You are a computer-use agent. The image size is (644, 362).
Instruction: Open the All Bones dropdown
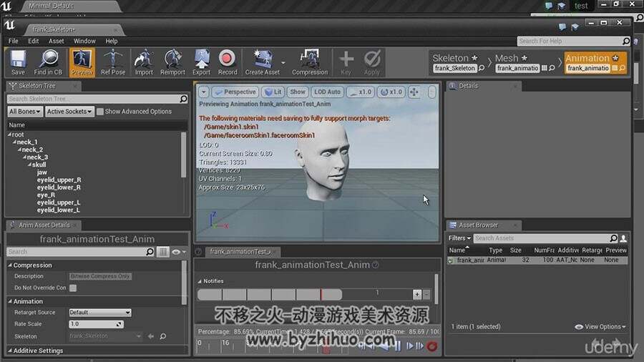point(25,112)
